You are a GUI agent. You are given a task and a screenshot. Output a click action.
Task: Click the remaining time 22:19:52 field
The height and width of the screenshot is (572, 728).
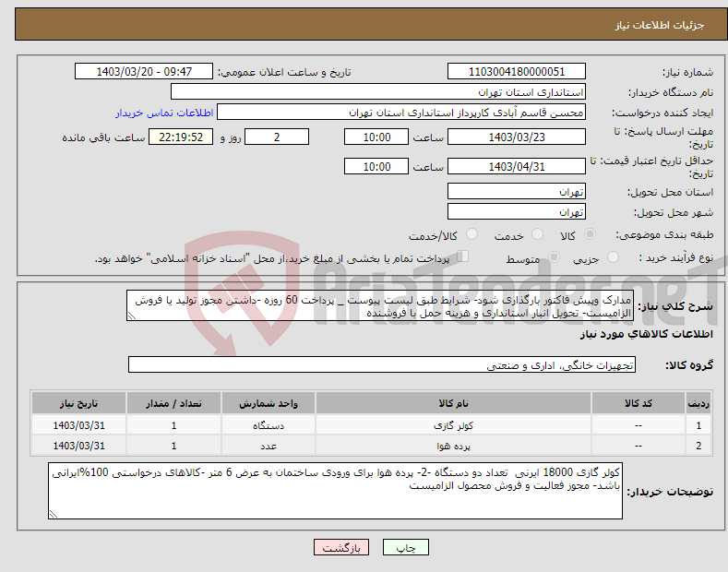tap(181, 137)
